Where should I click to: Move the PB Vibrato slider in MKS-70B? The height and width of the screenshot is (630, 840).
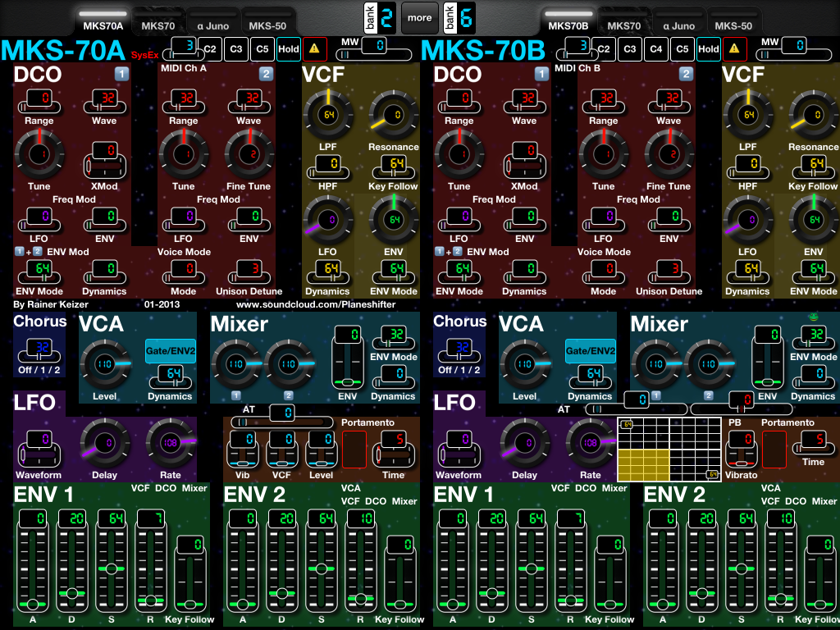click(x=742, y=449)
